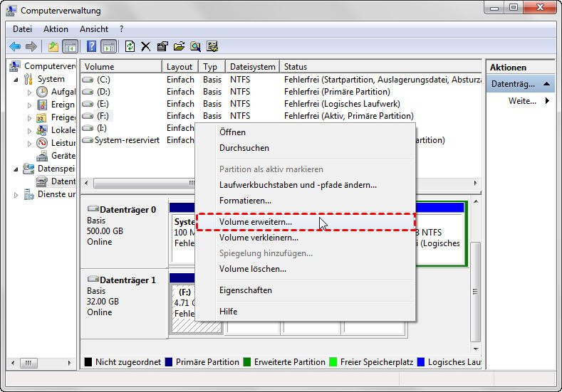Sort by the Typ column header
This screenshot has height=392, width=562.
pyautogui.click(x=212, y=67)
